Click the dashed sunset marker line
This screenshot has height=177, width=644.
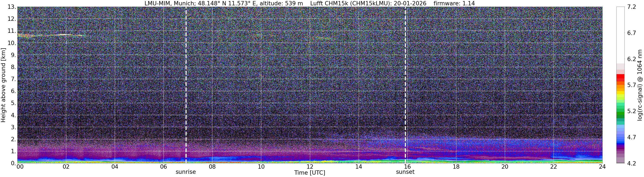405,85
